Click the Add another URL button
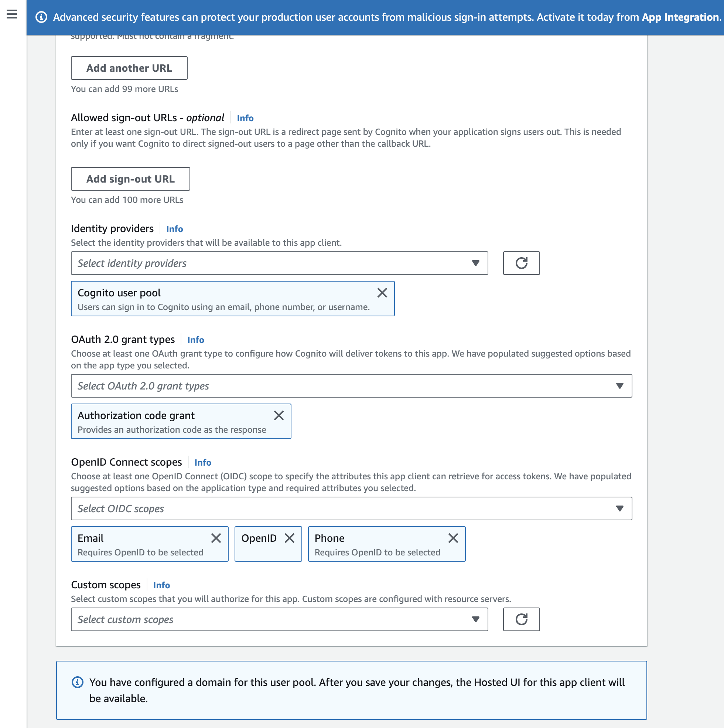724x728 pixels. click(x=129, y=68)
